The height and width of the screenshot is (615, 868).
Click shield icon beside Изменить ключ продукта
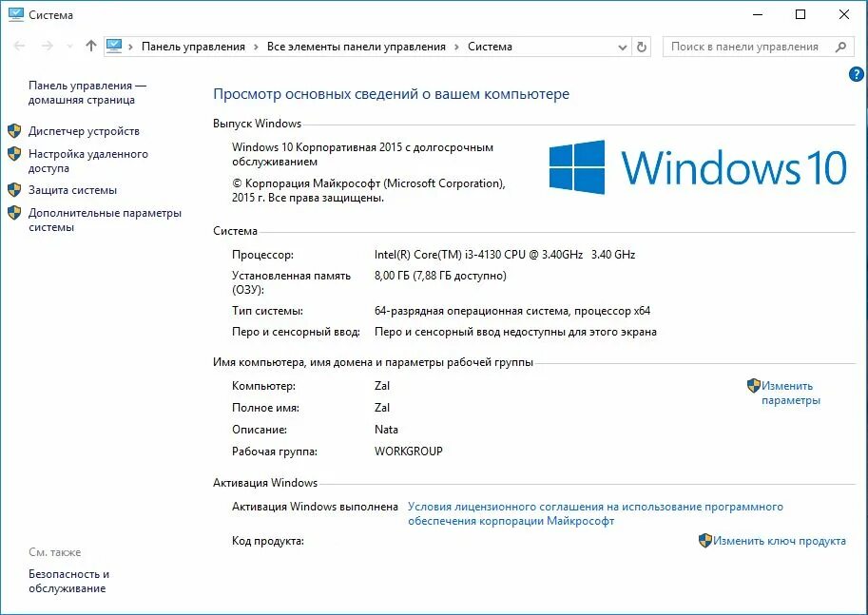(x=704, y=540)
